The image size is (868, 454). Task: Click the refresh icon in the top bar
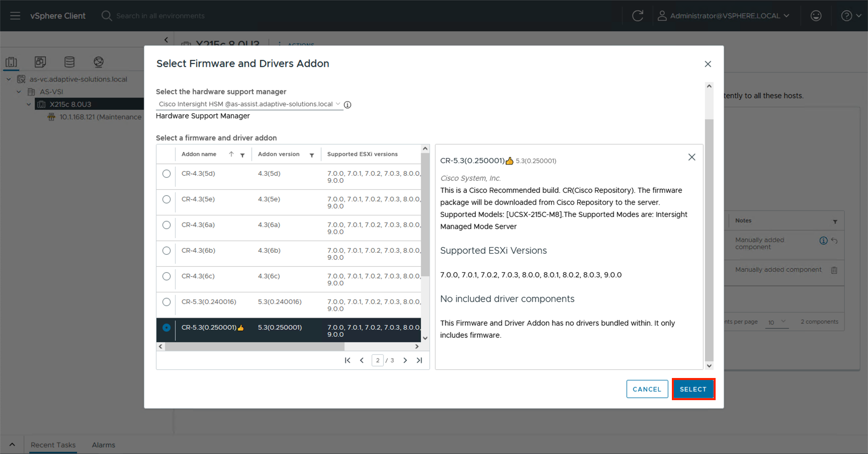637,16
